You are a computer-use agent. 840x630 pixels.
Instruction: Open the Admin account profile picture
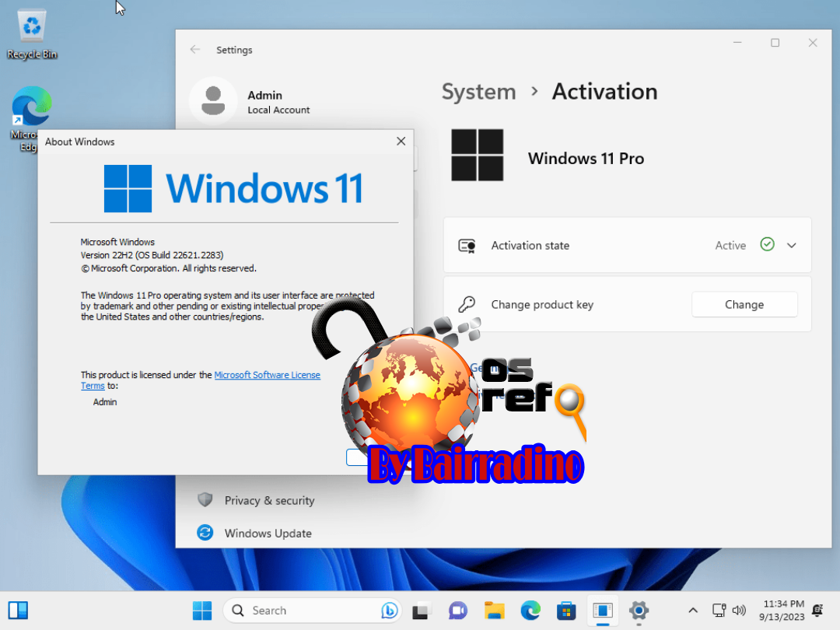click(213, 100)
